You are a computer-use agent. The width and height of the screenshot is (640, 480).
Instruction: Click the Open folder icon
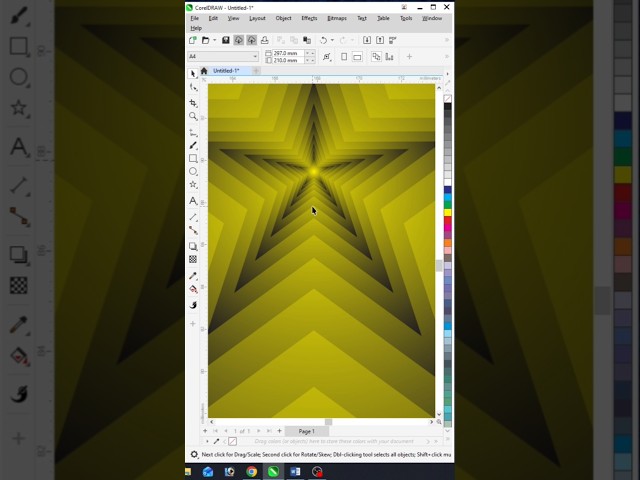(206, 40)
